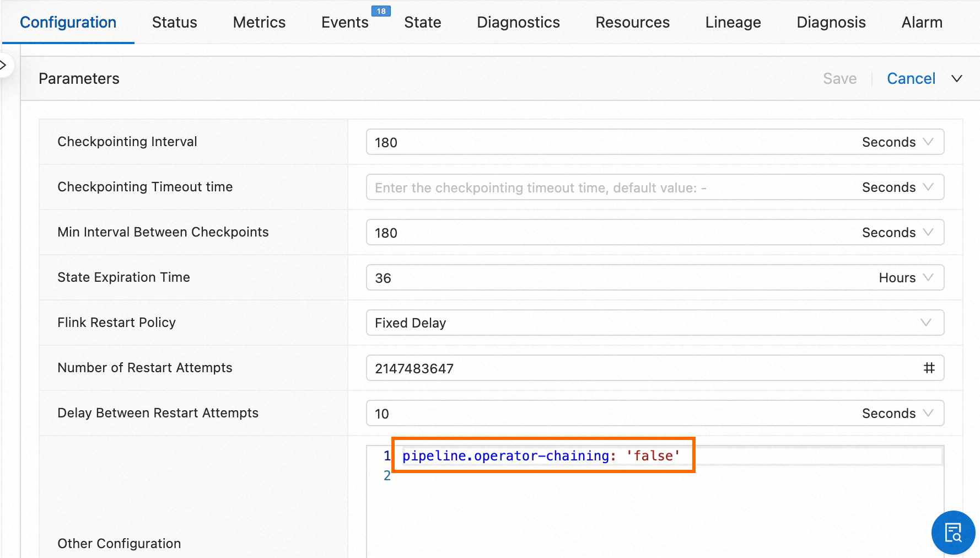Open the Diagnostics tab
The height and width of the screenshot is (558, 980).
518,22
